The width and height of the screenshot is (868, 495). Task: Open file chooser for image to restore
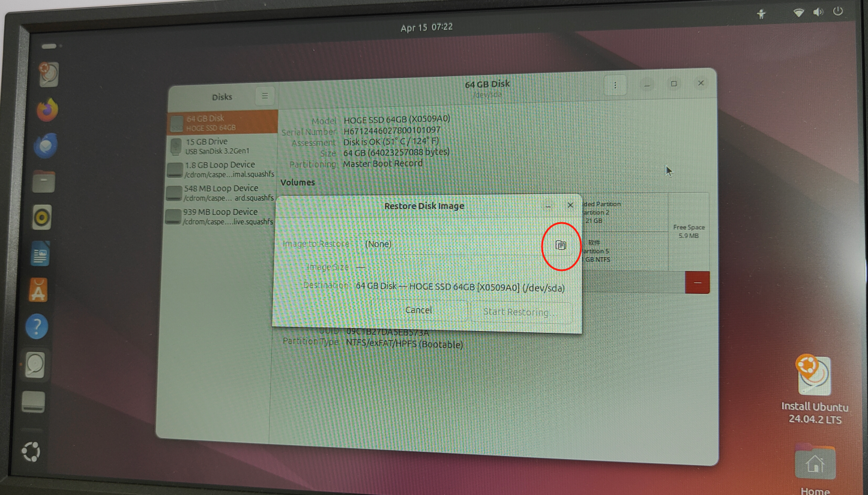(x=561, y=245)
